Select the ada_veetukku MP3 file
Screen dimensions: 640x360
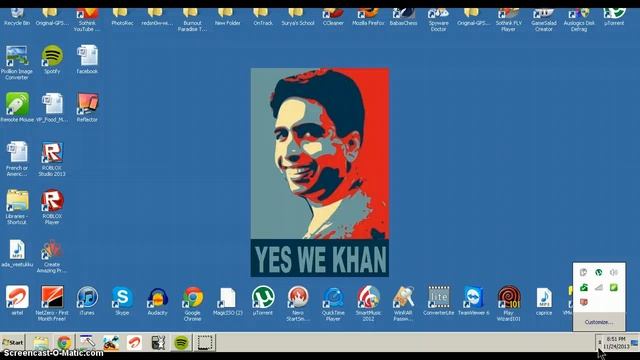(x=17, y=253)
